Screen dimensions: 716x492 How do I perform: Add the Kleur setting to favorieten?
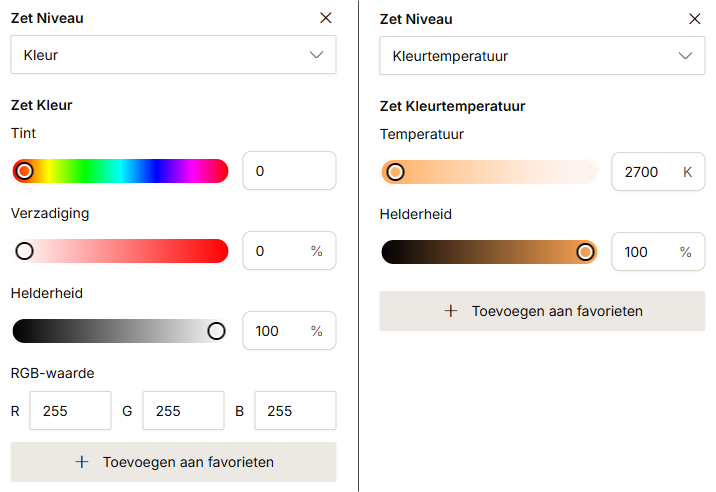coord(174,462)
